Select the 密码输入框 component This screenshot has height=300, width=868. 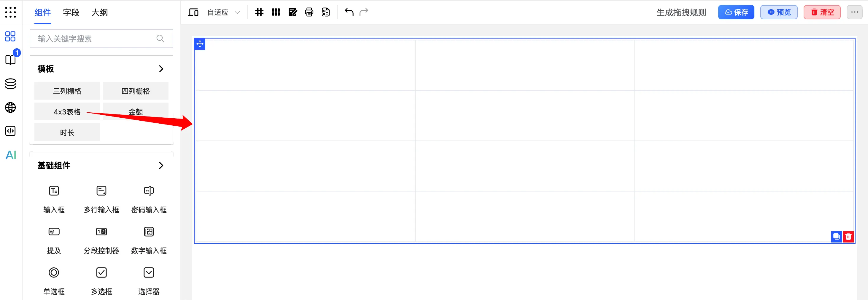pos(149,199)
